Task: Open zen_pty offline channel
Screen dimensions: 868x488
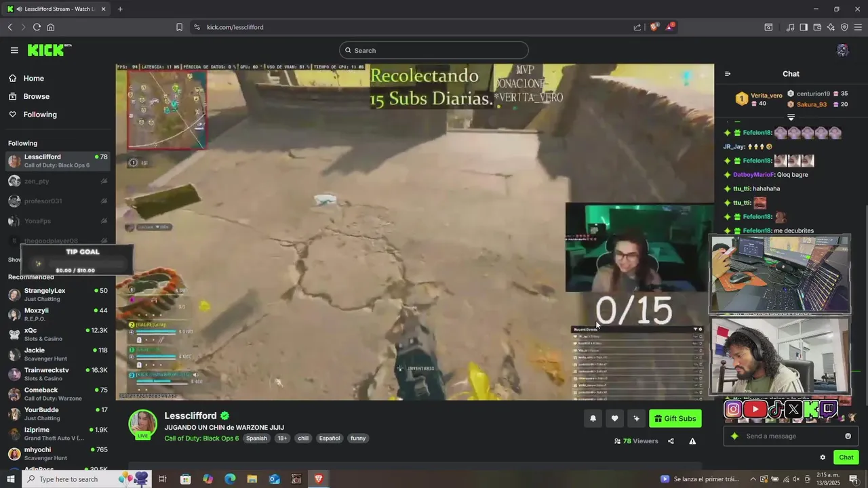Action: pyautogui.click(x=58, y=181)
